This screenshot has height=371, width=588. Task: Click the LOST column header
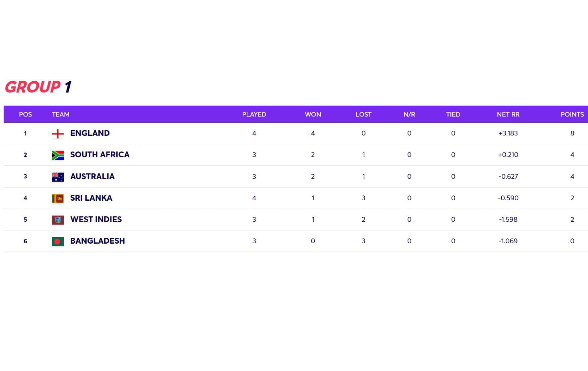click(x=363, y=114)
